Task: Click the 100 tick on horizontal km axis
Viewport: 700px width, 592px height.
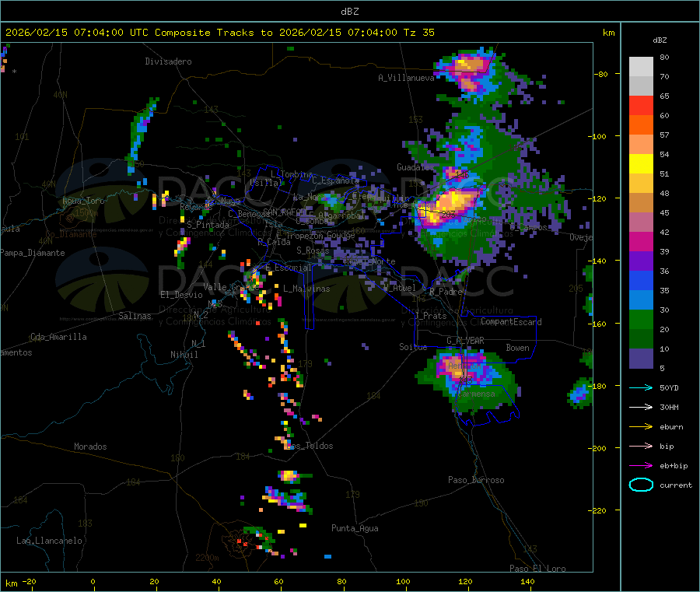Action: tap(403, 582)
